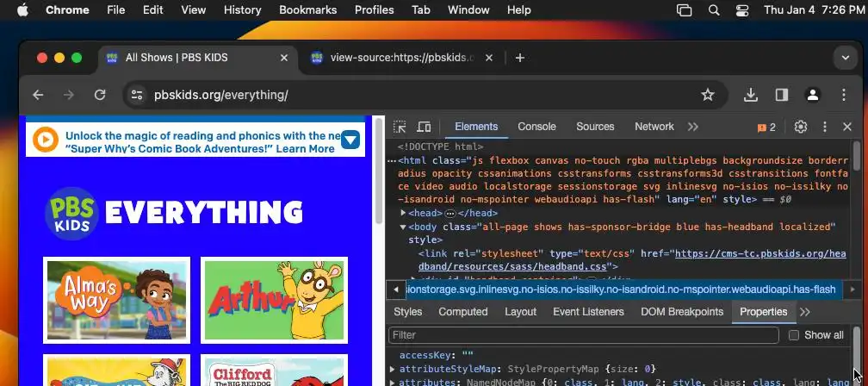The width and height of the screenshot is (868, 386).
Task: Enable the Show all checkbox
Action: (794, 335)
